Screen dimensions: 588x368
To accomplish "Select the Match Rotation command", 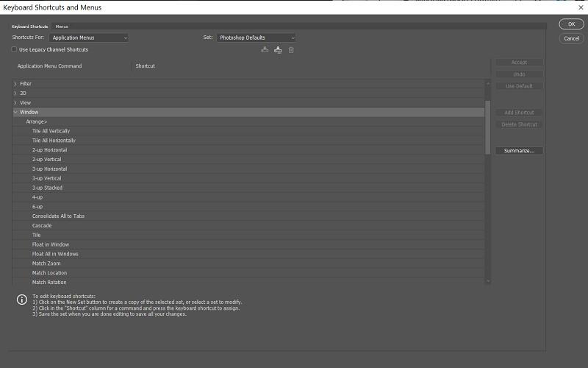I will 248,282.
